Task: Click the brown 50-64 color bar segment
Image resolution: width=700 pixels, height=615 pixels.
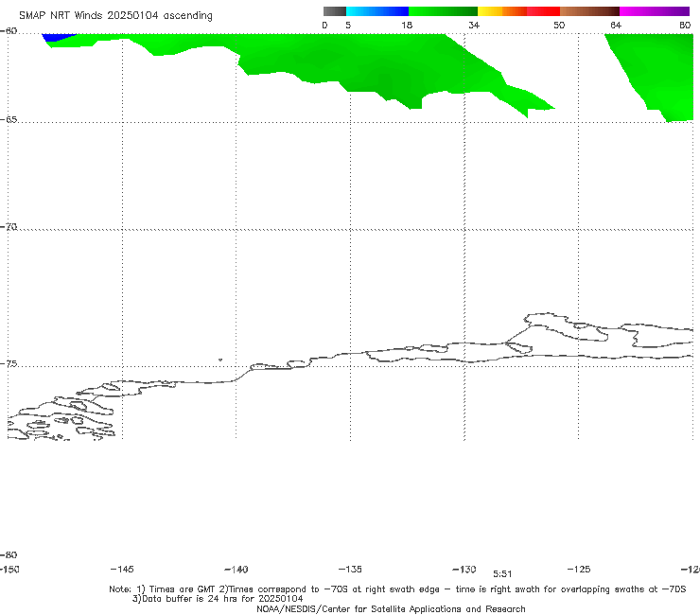Action: [x=589, y=11]
